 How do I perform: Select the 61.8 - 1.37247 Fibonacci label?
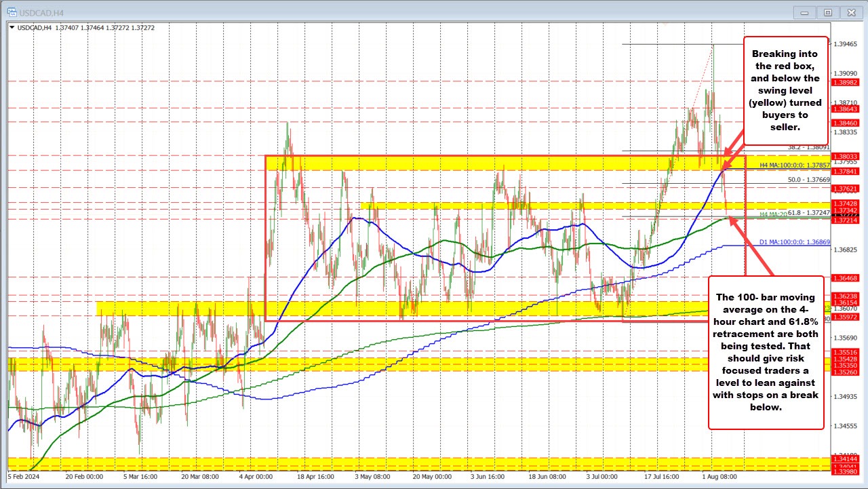coord(808,213)
